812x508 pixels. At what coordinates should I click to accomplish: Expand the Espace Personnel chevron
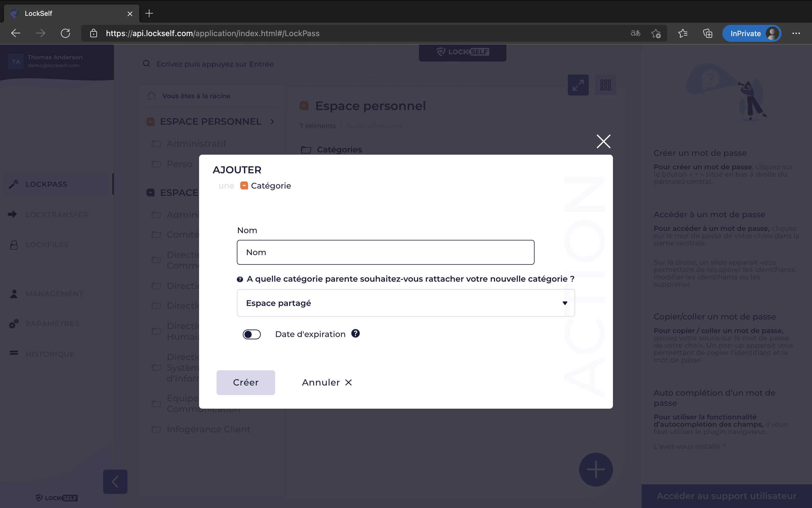point(272,121)
